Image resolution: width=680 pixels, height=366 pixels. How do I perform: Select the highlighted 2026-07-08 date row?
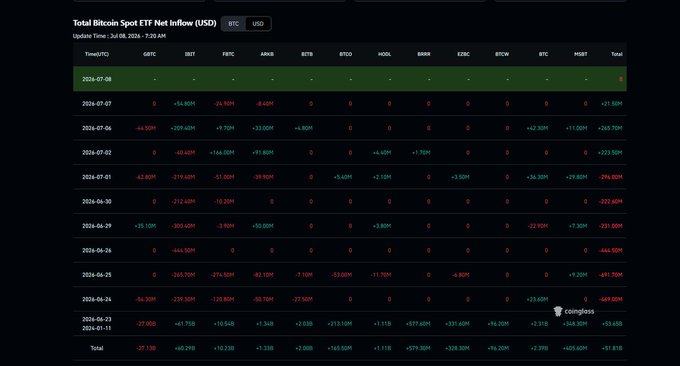tap(350, 79)
